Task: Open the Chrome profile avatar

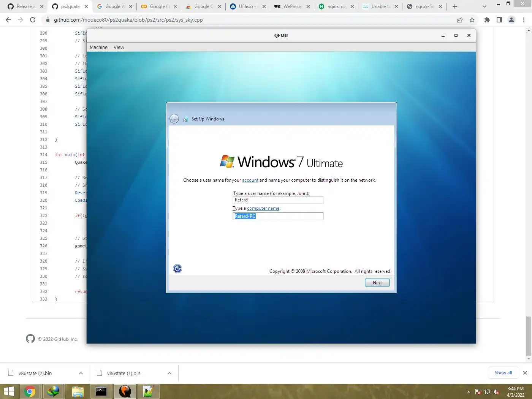Action: coord(511,20)
